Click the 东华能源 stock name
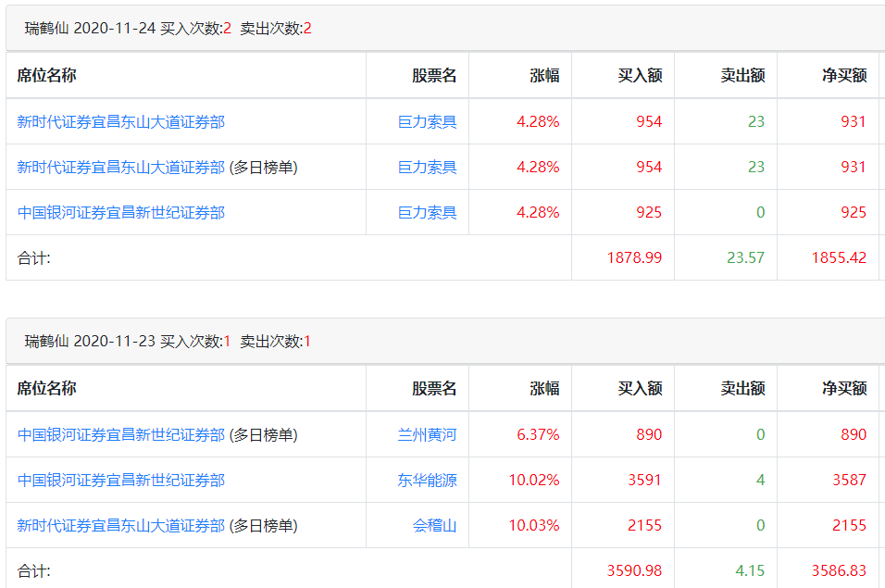 (x=427, y=480)
